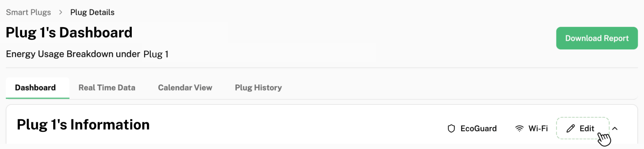Screen dimensions: 644x149
Task: Click the Plug Details breadcrumb
Action: pos(92,12)
